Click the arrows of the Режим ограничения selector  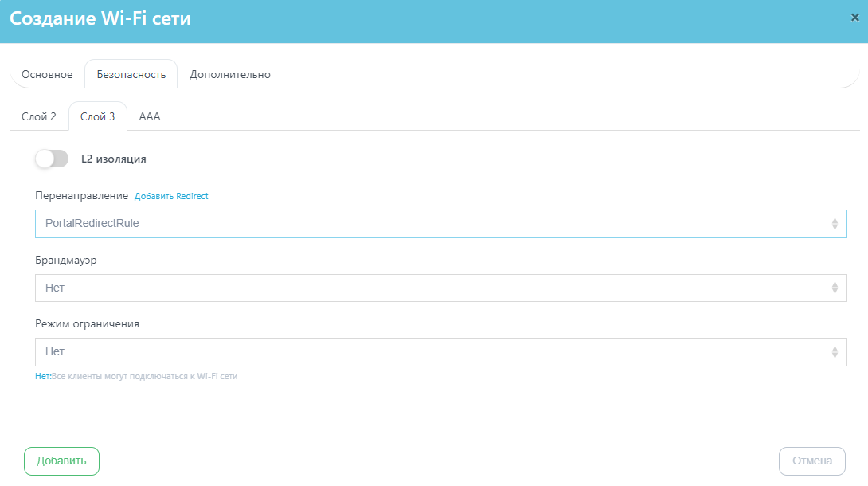click(835, 352)
